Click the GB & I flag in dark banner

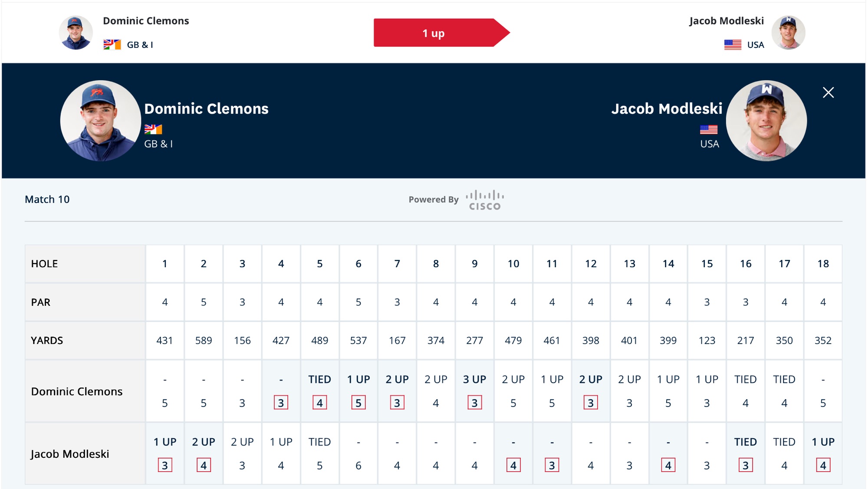[153, 129]
